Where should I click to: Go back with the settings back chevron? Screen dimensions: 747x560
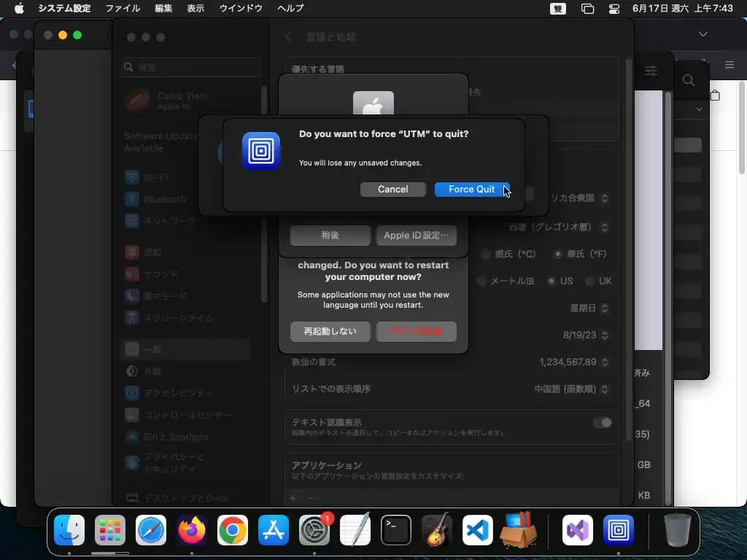tap(288, 37)
